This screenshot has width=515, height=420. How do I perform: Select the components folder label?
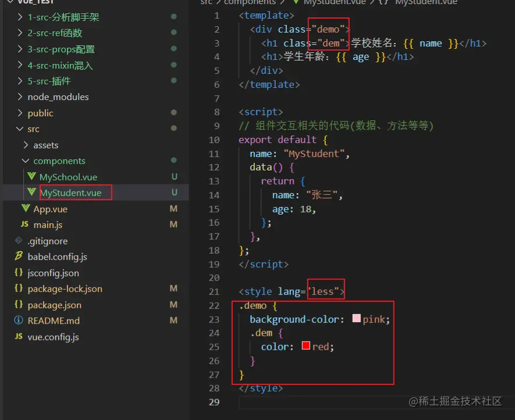[x=59, y=161]
